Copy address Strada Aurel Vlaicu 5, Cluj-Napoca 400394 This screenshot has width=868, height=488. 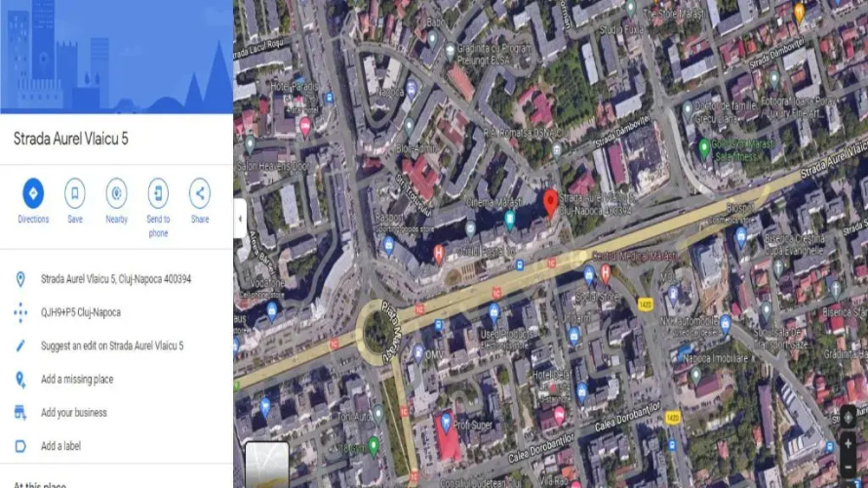116,279
